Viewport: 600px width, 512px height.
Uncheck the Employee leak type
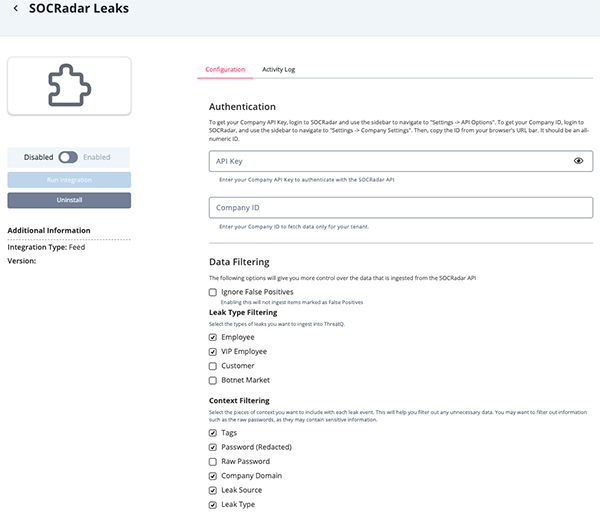tap(213, 337)
